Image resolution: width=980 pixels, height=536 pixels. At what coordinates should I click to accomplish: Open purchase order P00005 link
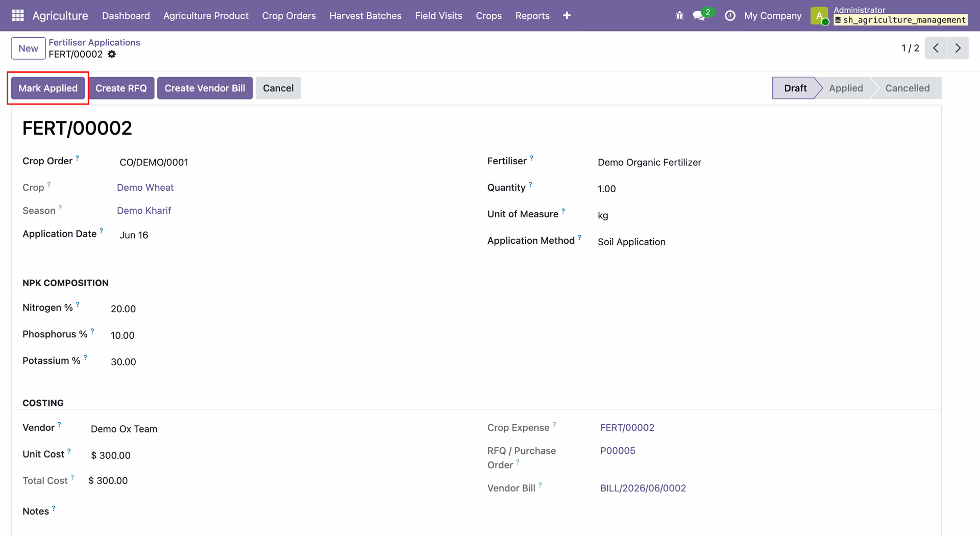point(618,451)
